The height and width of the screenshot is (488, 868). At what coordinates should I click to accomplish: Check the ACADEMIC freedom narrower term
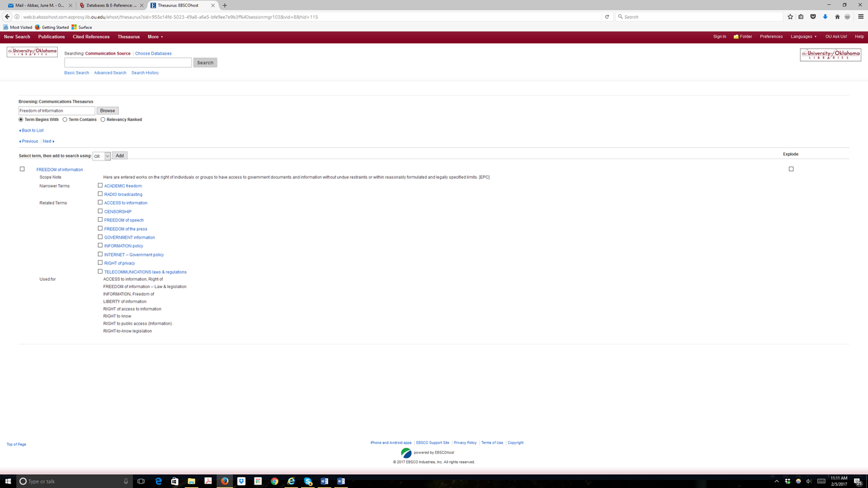point(100,185)
